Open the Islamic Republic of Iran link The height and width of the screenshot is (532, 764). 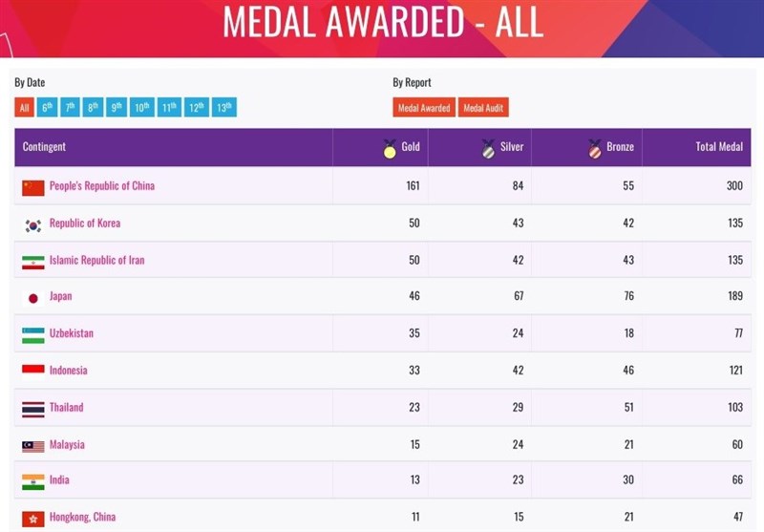(97, 260)
